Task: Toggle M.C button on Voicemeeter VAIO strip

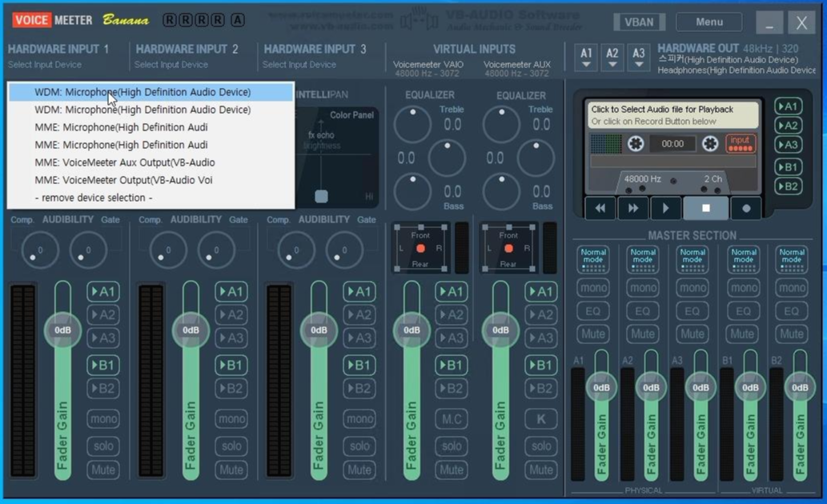Action: click(452, 418)
